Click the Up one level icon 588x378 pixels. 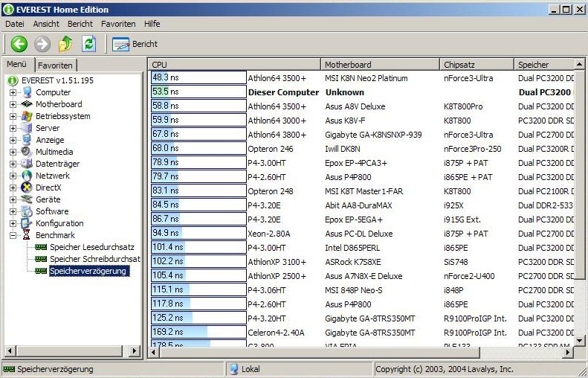[65, 44]
